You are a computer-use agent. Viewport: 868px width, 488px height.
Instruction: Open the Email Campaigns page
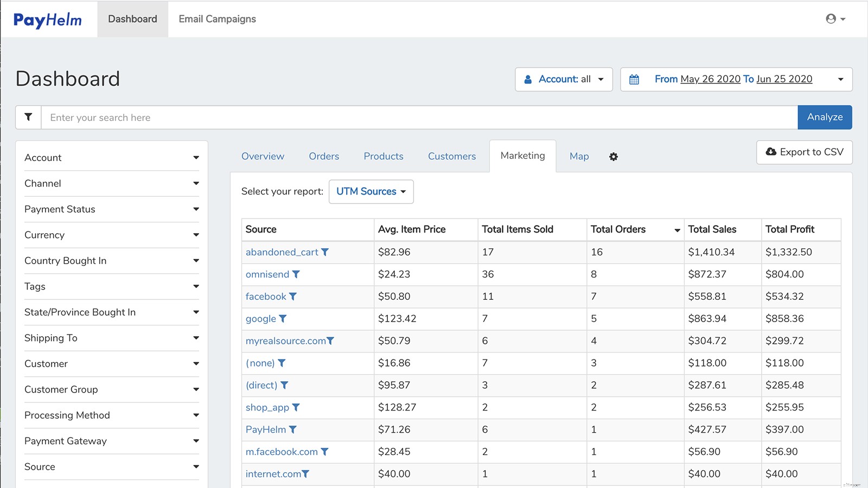coord(216,18)
